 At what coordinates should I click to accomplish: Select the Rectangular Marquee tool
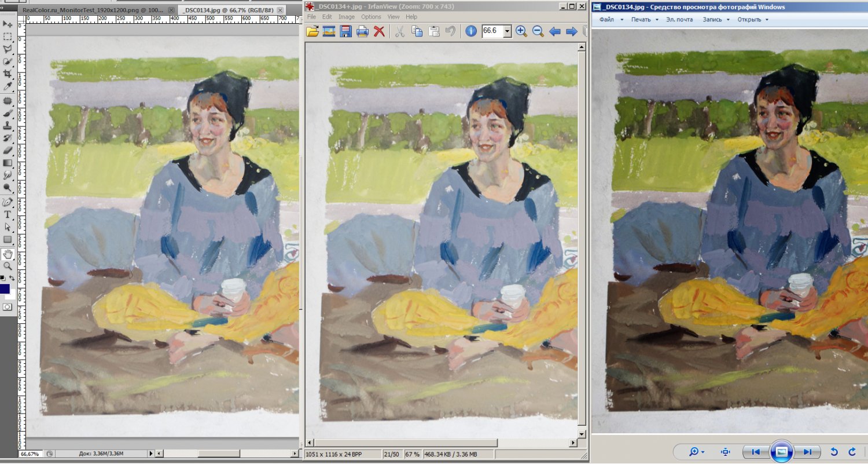8,36
